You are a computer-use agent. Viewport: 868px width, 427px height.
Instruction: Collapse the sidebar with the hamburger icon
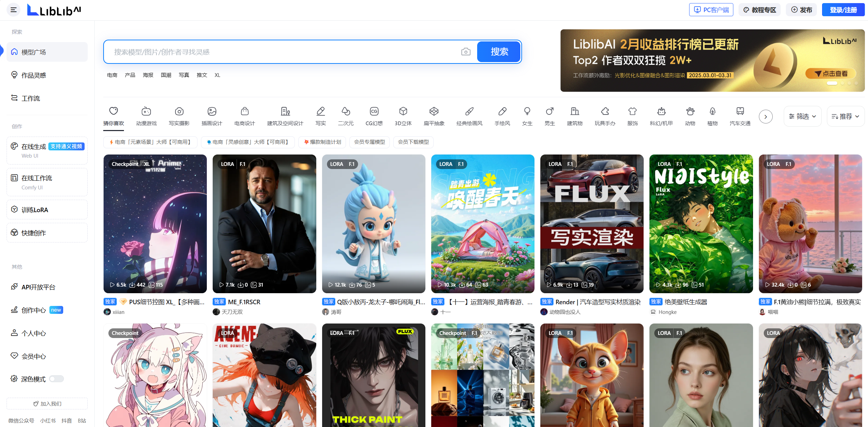[x=13, y=10]
